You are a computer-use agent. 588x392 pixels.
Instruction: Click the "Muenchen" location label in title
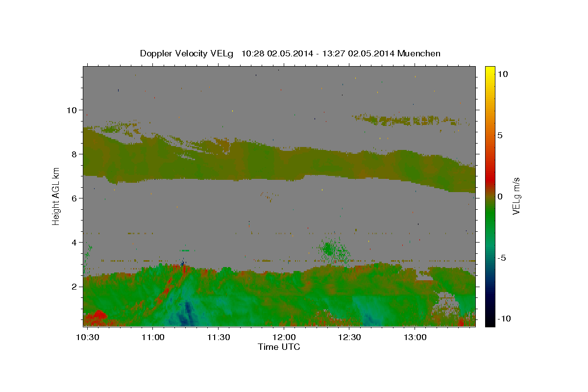[419, 53]
